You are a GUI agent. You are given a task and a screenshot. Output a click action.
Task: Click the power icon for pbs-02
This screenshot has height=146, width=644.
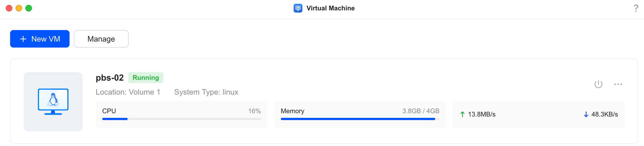coord(598,84)
